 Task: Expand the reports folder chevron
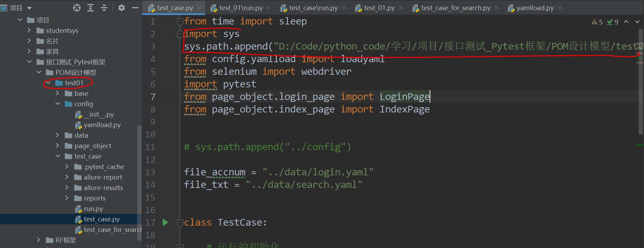click(67, 198)
